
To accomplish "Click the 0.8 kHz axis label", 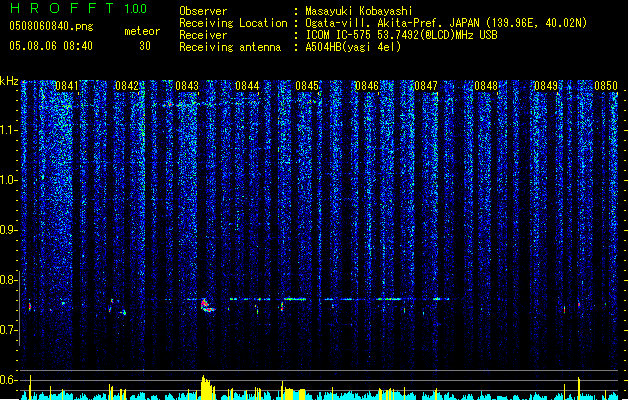I will pos(9,280).
